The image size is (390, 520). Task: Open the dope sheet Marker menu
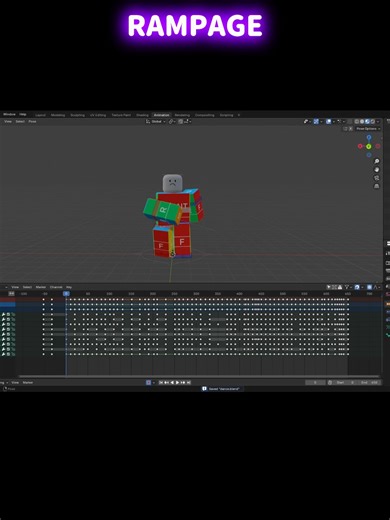(x=41, y=287)
